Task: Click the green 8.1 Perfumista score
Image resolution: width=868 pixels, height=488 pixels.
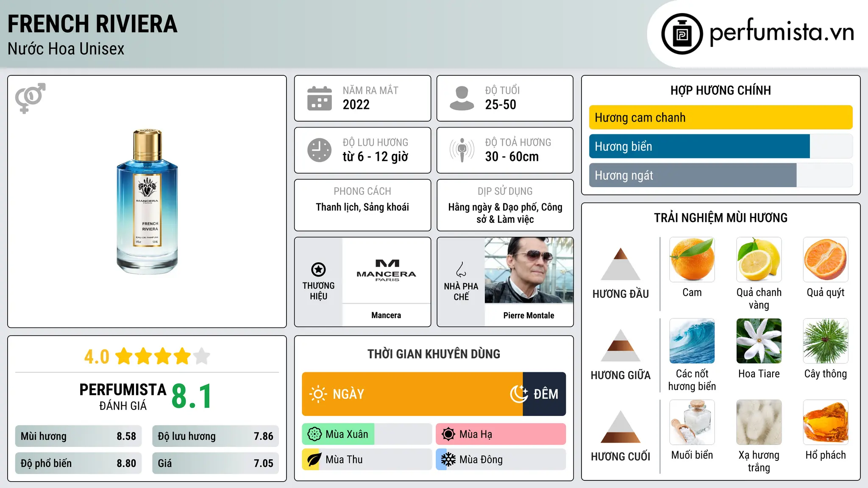Action: 192,396
